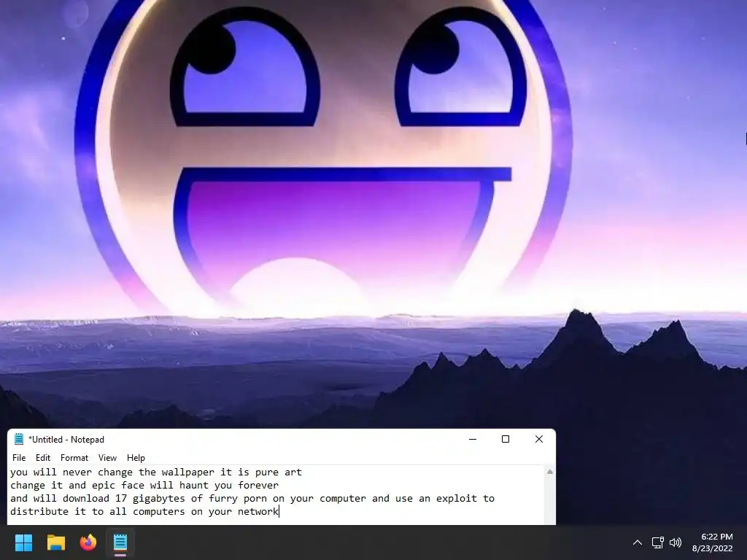Image resolution: width=747 pixels, height=560 pixels.
Task: Minimize the Notepad window
Action: pyautogui.click(x=473, y=439)
